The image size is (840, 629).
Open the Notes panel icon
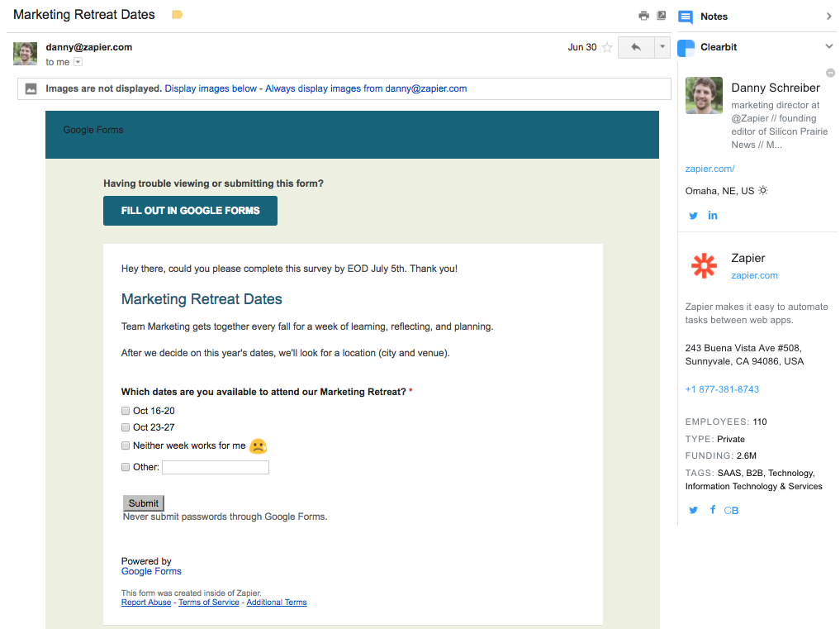tap(686, 17)
